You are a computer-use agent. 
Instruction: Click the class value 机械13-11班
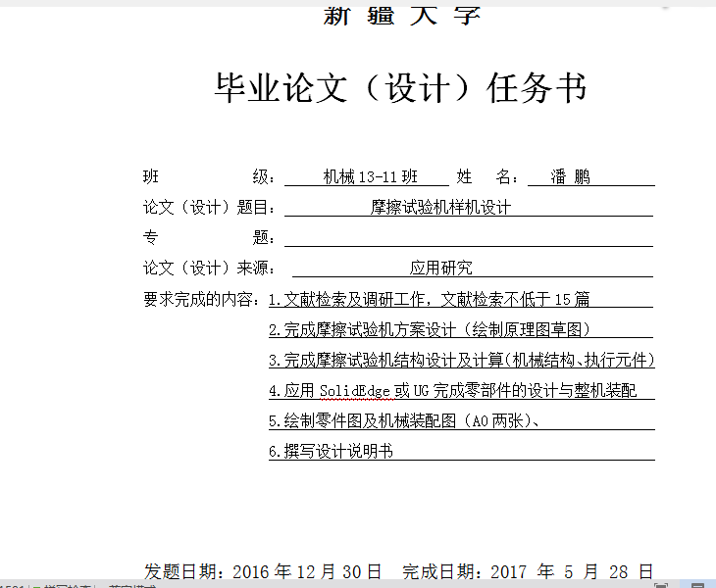(371, 176)
